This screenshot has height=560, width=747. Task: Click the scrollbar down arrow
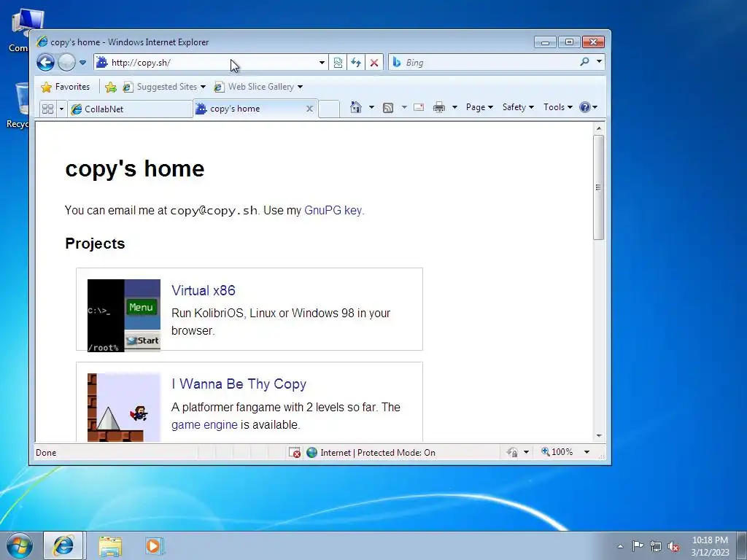(x=599, y=436)
